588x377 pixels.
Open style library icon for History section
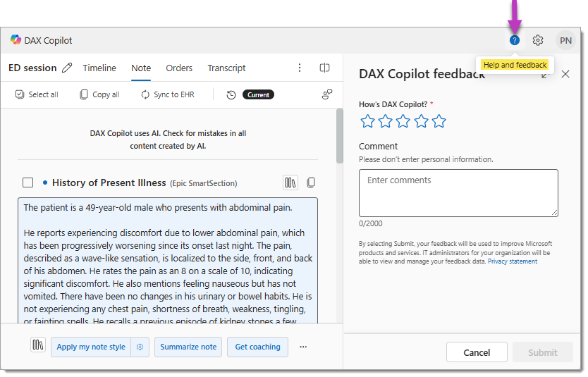(x=290, y=183)
